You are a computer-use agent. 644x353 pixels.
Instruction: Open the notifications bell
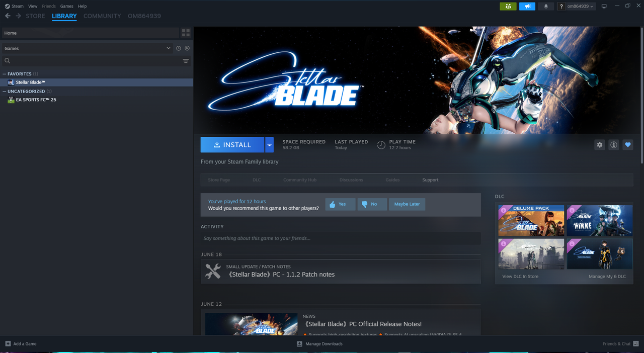(546, 6)
